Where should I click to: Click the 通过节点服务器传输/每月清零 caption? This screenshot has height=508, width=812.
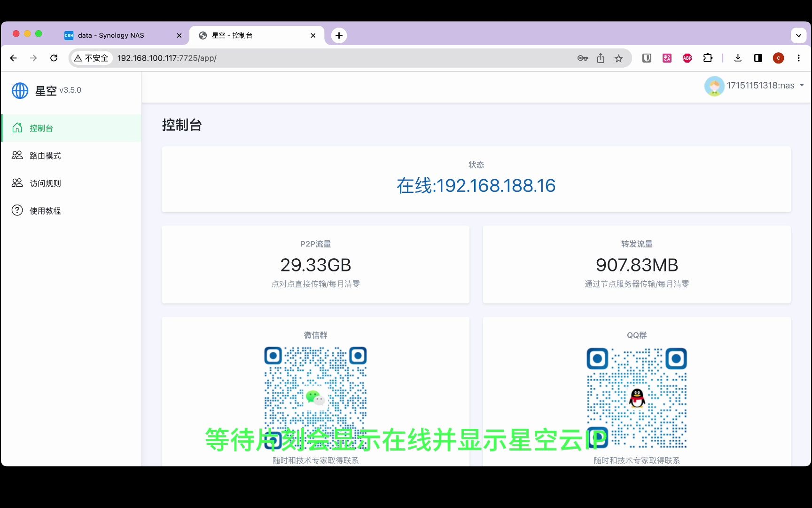[x=637, y=284]
